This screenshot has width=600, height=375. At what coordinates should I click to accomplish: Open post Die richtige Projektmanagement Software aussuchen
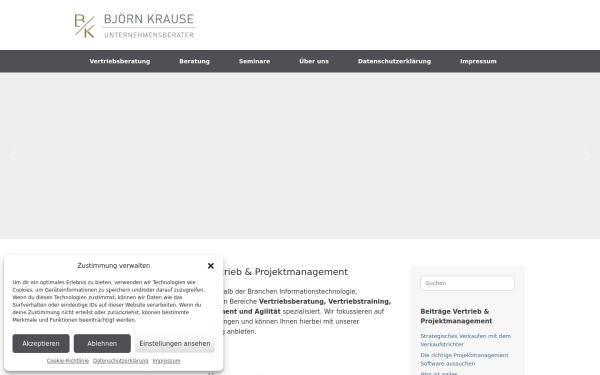(x=464, y=359)
